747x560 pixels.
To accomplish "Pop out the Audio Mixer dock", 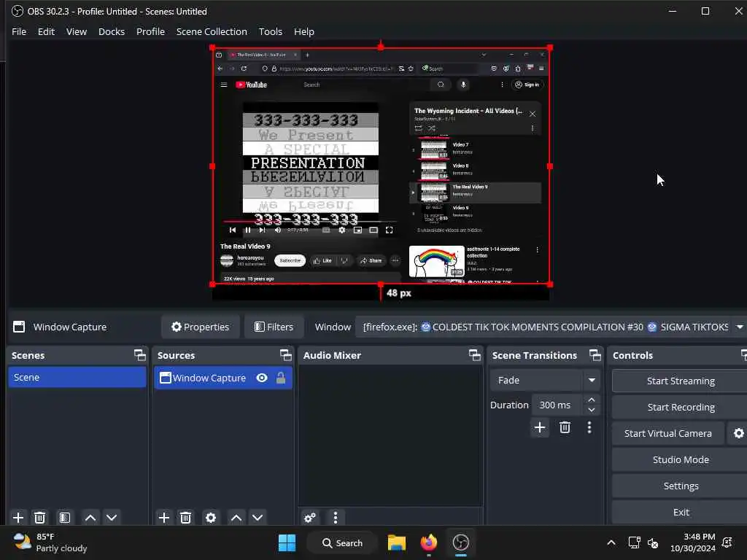I will click(474, 355).
